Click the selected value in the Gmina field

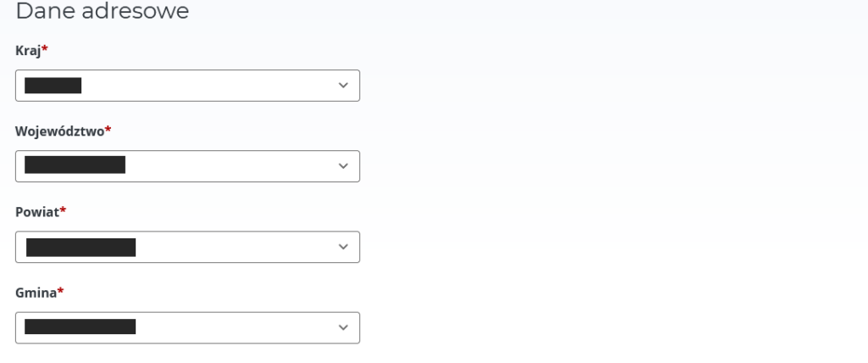tap(80, 327)
